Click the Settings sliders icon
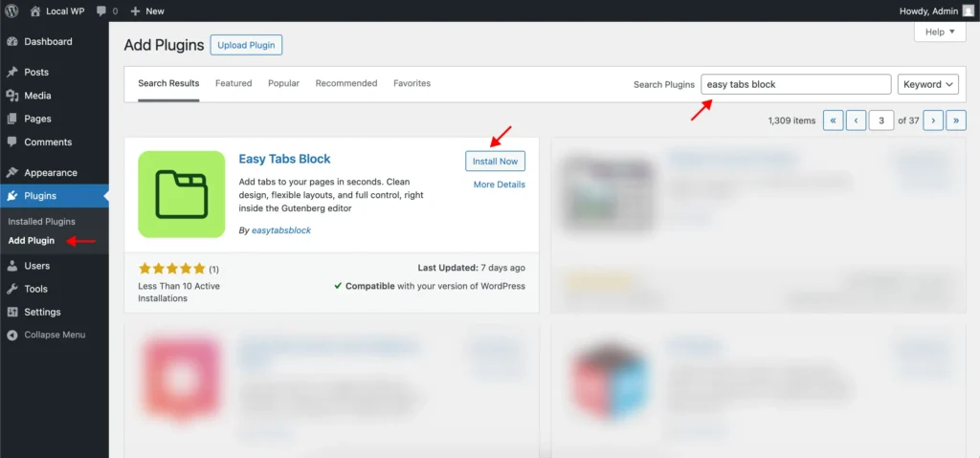980x458 pixels. point(11,312)
